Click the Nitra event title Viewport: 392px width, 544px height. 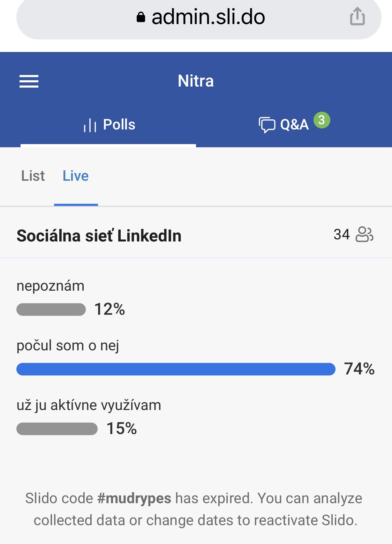pos(196,81)
